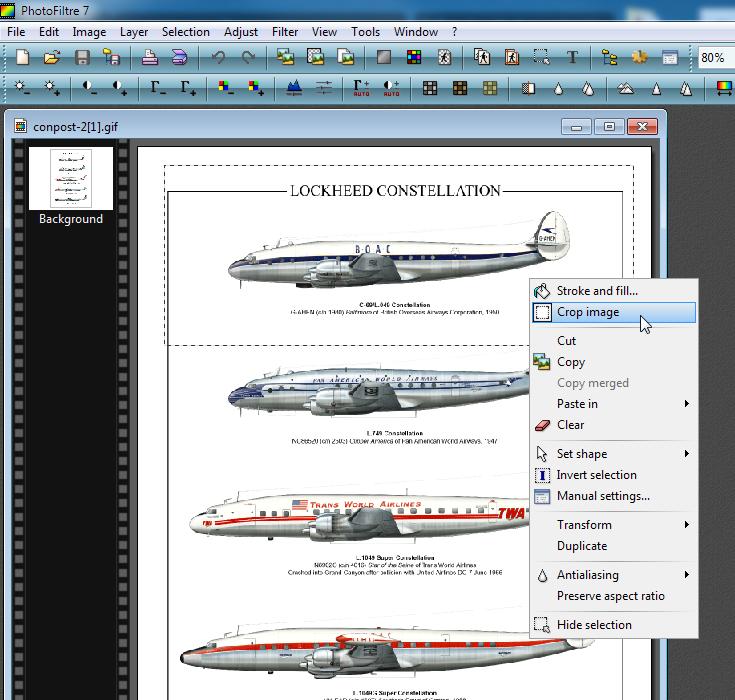Print the image using the printer icon

coord(150,58)
